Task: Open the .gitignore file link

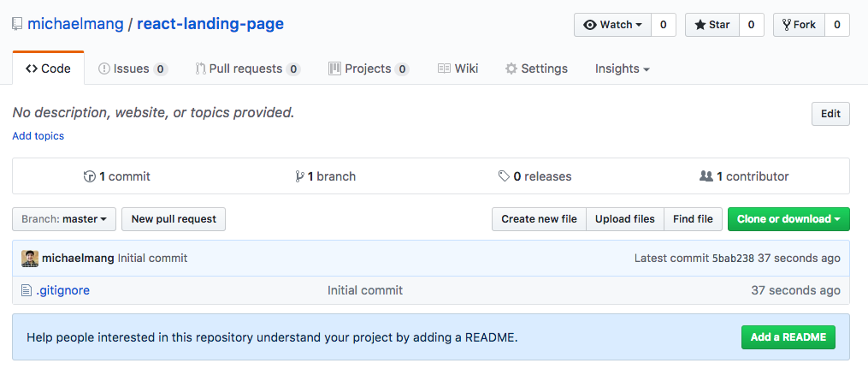Action: [62, 290]
